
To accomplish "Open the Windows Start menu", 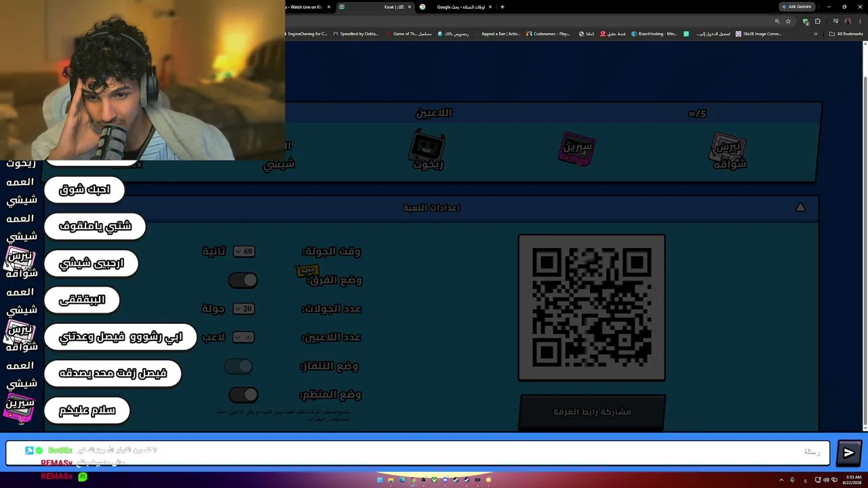I will pos(380,480).
